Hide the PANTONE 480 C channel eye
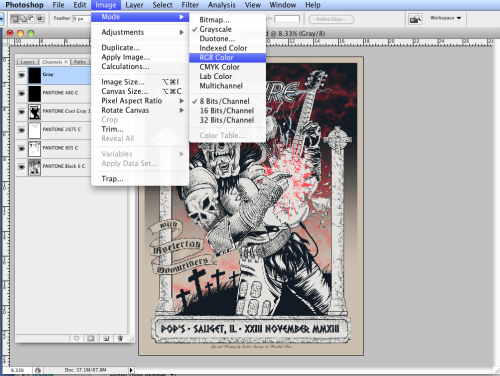This screenshot has width=500, height=376. (x=22, y=94)
